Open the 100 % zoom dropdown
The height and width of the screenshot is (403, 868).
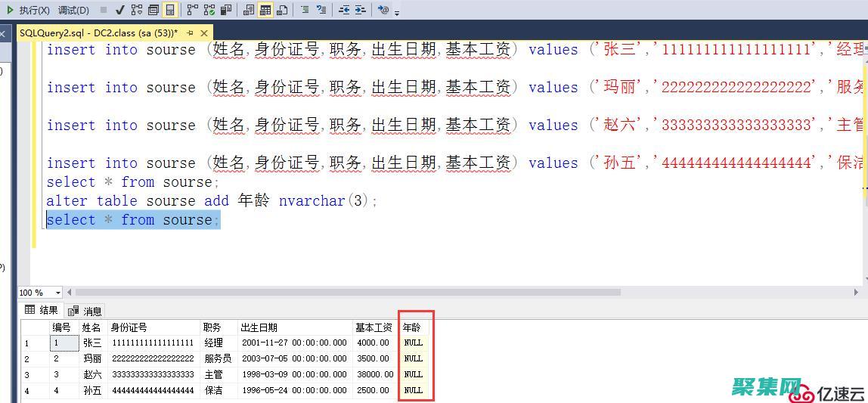click(x=57, y=293)
